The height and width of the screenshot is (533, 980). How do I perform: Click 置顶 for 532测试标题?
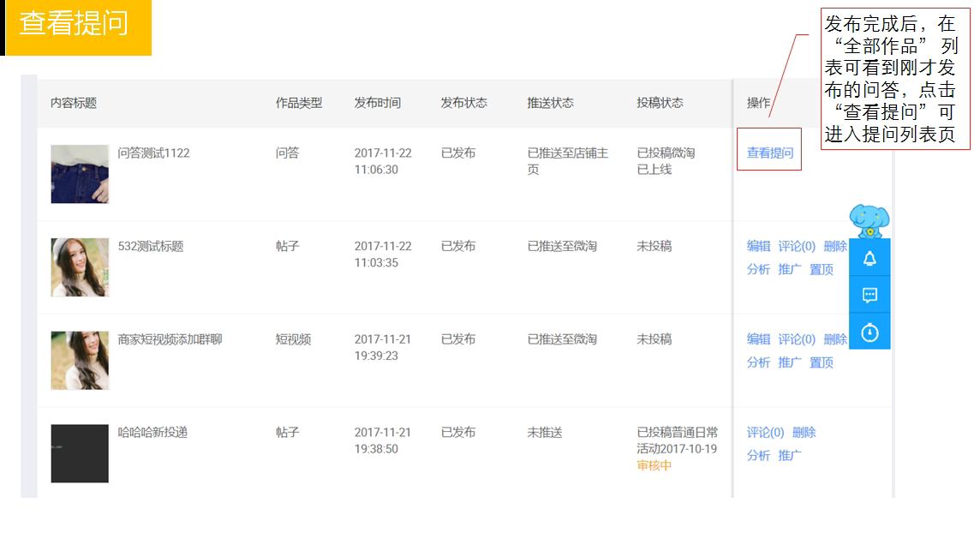click(x=822, y=269)
